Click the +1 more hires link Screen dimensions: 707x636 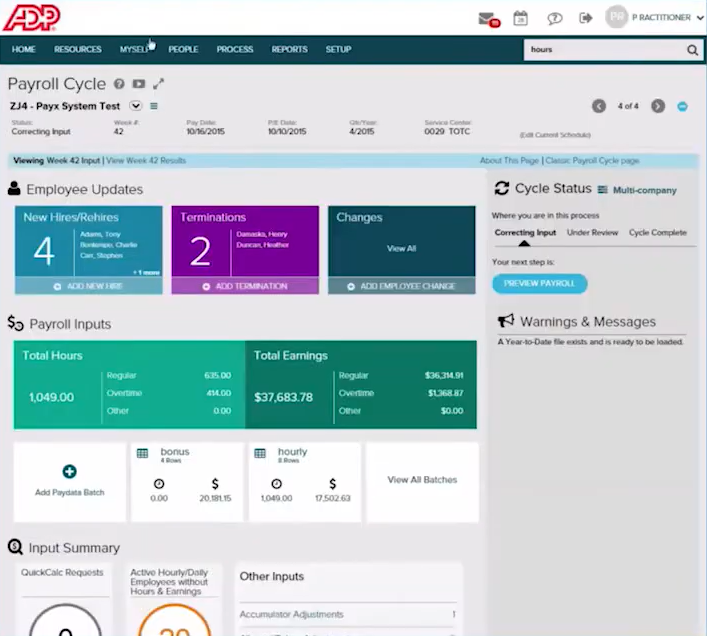point(146,272)
